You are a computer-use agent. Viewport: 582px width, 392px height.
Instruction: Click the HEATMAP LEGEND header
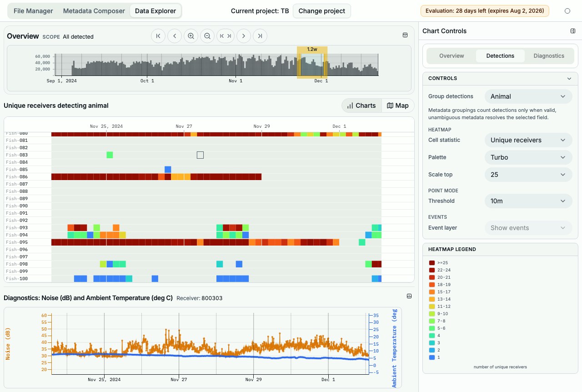coord(452,249)
